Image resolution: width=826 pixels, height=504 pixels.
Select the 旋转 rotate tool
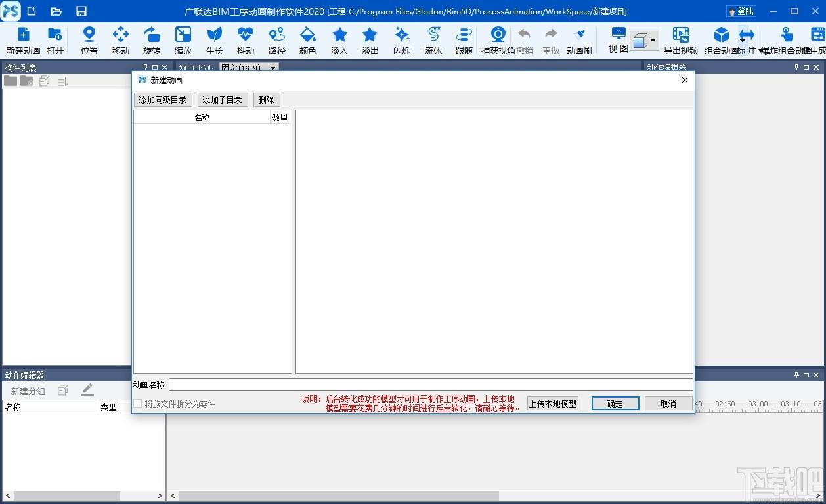click(x=152, y=41)
